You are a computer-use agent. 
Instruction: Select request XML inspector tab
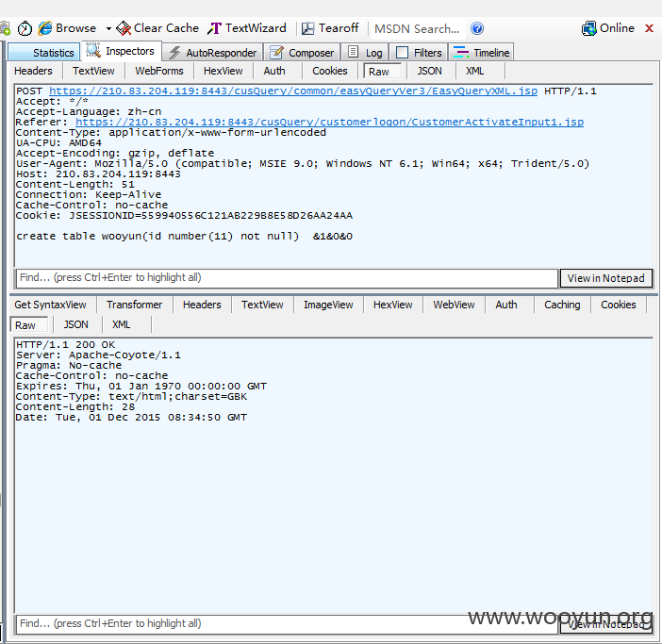click(474, 71)
